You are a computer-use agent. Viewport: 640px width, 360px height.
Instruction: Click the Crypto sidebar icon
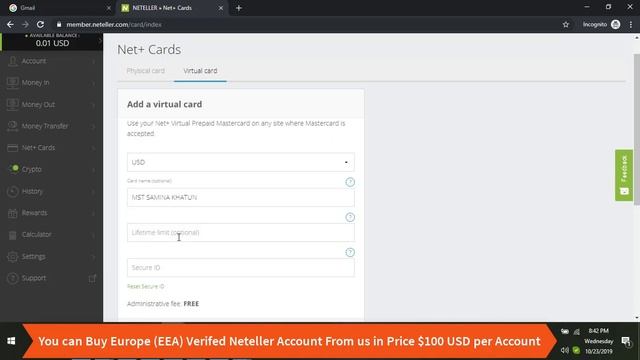[x=13, y=169]
